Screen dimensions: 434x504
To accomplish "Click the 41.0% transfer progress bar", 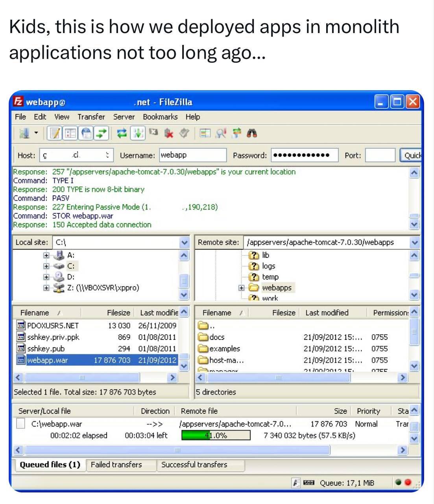I will 216,435.
